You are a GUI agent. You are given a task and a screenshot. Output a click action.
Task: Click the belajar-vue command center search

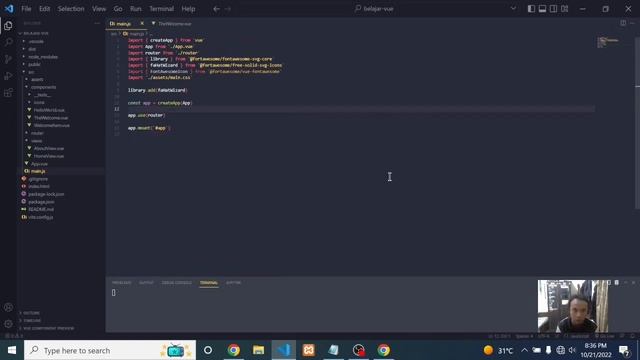374,9
